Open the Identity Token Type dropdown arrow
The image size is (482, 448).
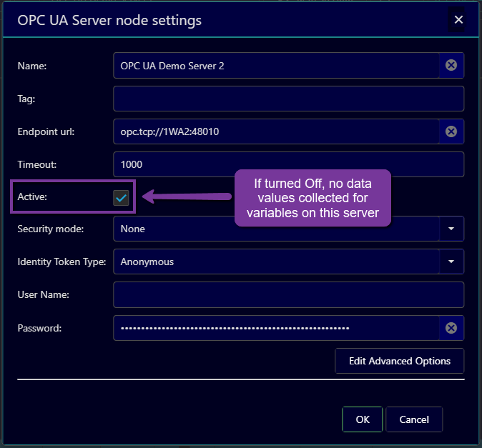(451, 262)
